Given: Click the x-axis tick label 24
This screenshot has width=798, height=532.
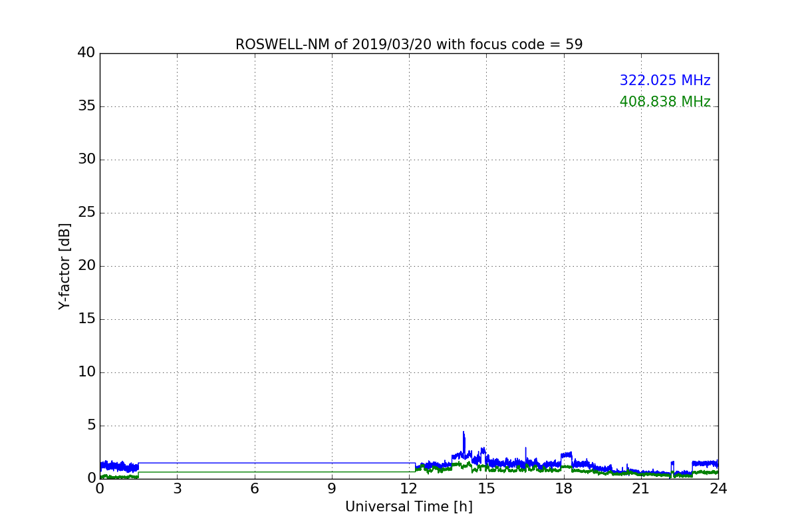Looking at the screenshot, I should tap(718, 489).
